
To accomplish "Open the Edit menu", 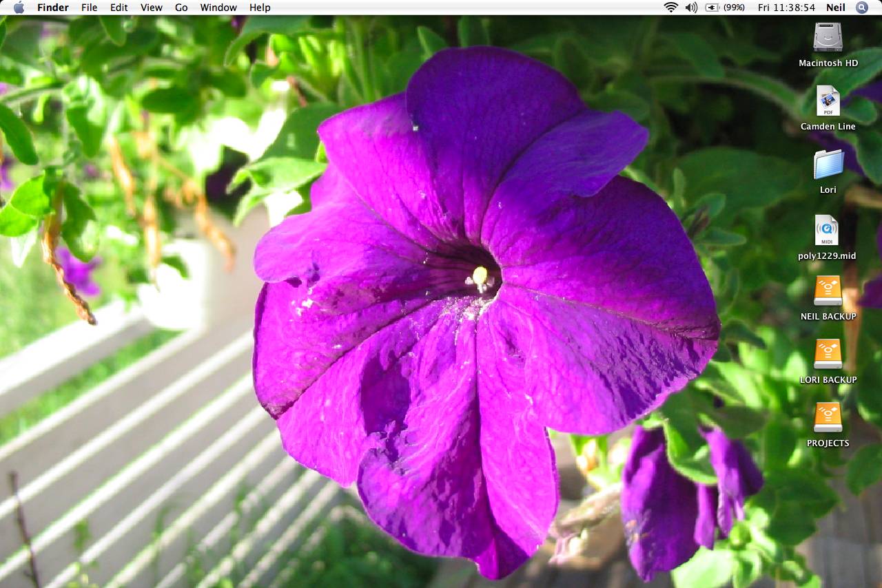I will click(x=119, y=8).
